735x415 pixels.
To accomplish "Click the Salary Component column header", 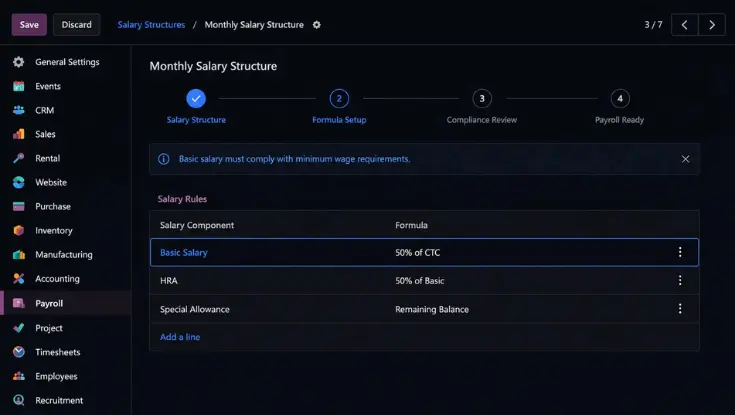I will click(197, 225).
